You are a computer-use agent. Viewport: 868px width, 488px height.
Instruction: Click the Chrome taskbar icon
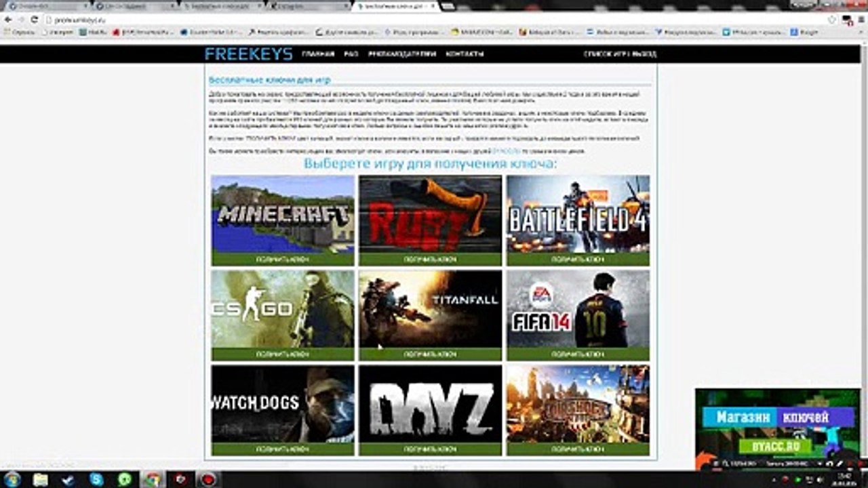(x=153, y=479)
